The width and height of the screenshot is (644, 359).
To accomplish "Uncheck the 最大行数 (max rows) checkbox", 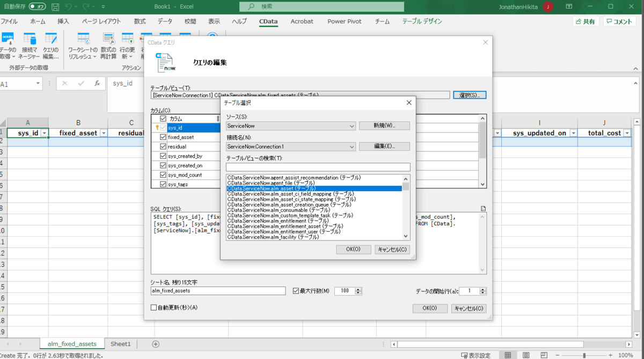I will tap(296, 291).
